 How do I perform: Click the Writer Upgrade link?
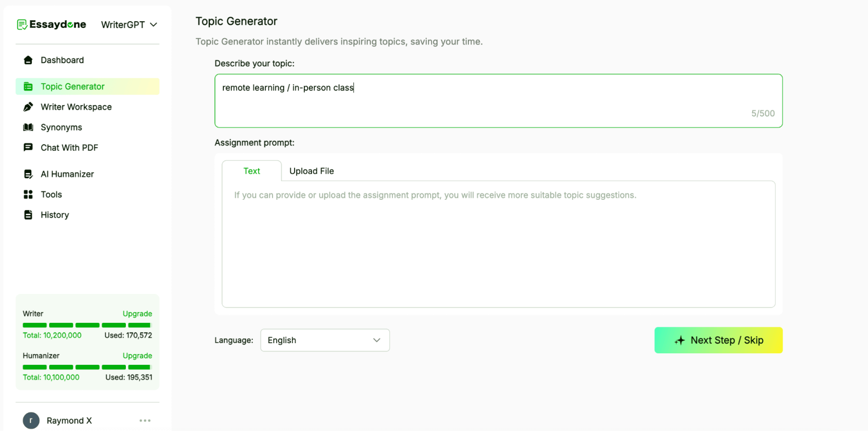pyautogui.click(x=137, y=314)
